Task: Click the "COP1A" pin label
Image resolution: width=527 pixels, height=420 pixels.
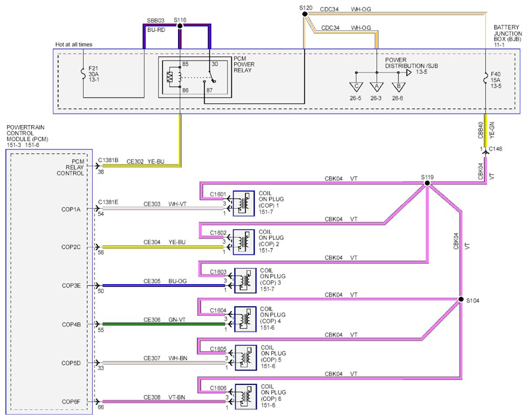Action: click(x=71, y=209)
